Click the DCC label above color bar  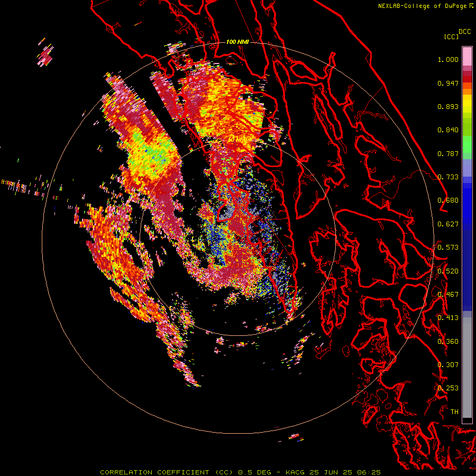tap(464, 32)
